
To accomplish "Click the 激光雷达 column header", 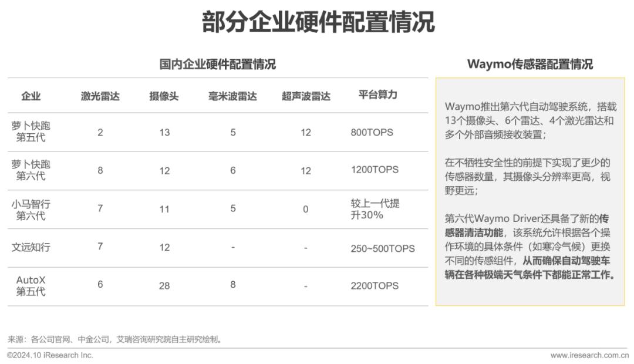I will (100, 96).
